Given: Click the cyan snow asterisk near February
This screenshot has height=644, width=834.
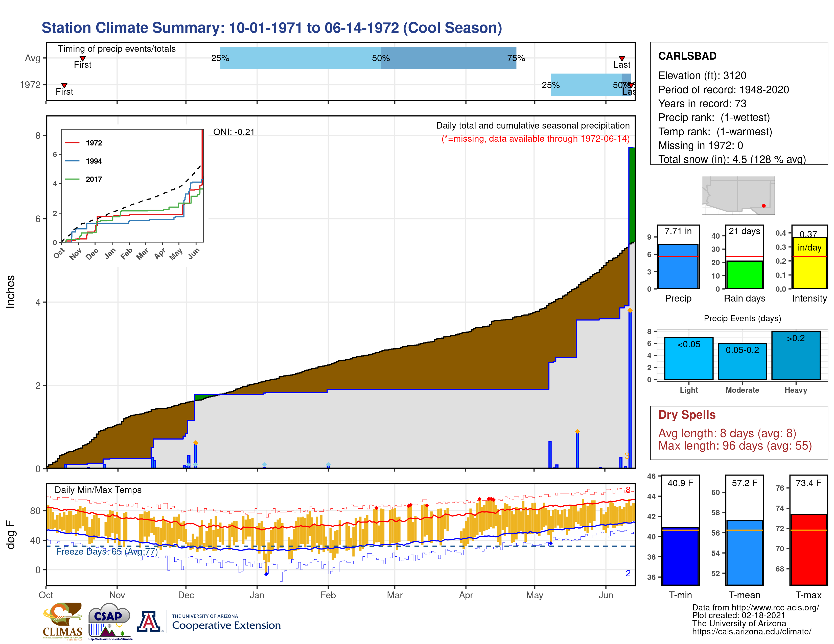Looking at the screenshot, I should point(328,464).
